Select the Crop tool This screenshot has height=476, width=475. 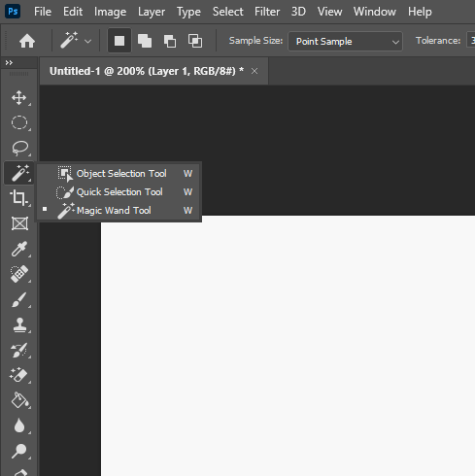19,198
